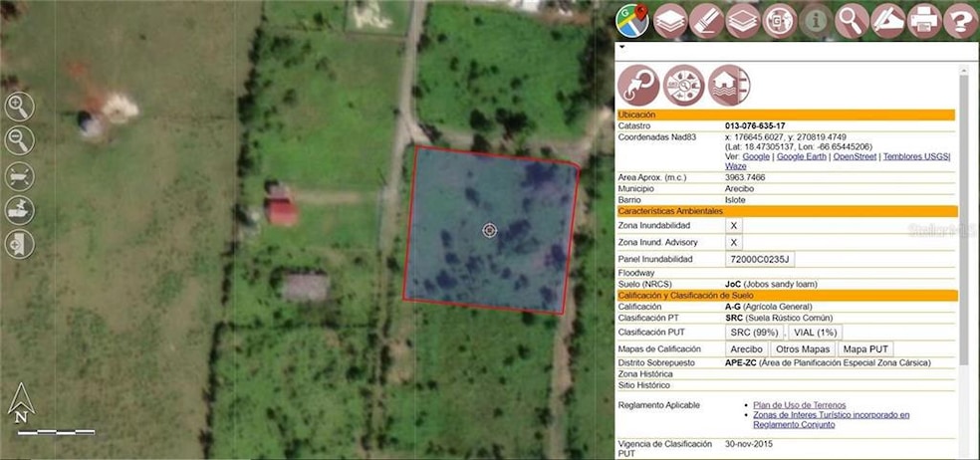
Task: Open the Google coordinates link
Action: [x=756, y=156]
